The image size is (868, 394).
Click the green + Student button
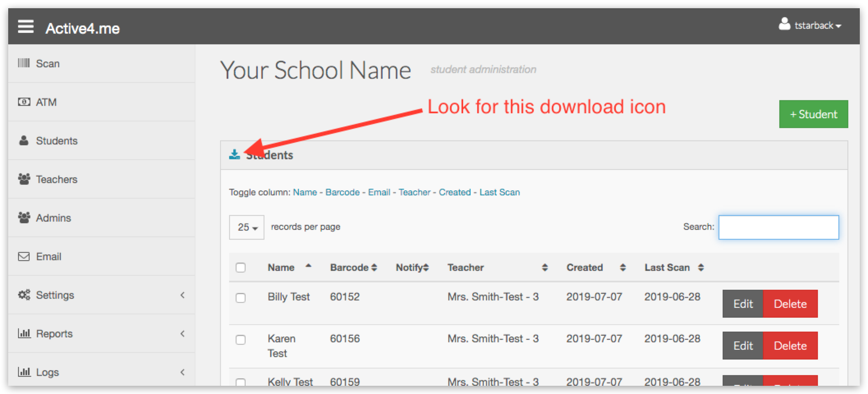click(813, 114)
